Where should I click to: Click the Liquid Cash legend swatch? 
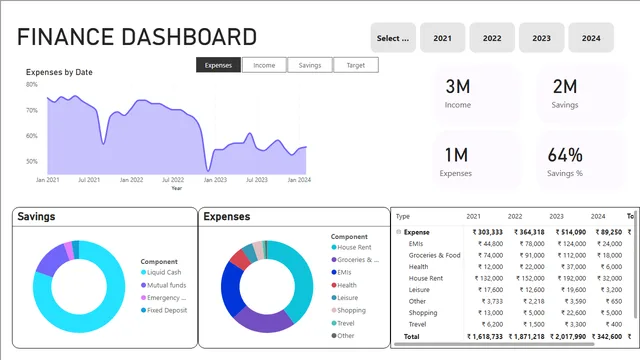point(143,272)
